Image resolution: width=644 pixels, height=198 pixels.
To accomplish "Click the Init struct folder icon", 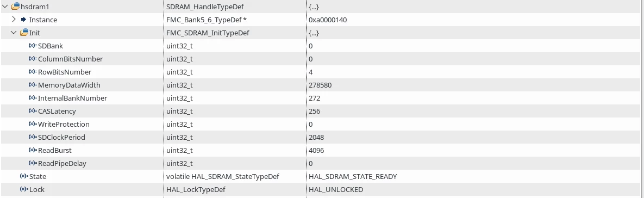I will click(24, 33).
